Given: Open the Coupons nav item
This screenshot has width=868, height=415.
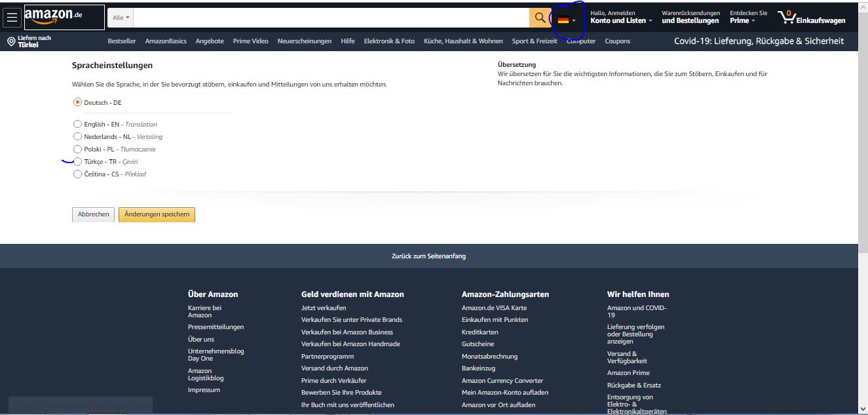Looking at the screenshot, I should pyautogui.click(x=618, y=41).
